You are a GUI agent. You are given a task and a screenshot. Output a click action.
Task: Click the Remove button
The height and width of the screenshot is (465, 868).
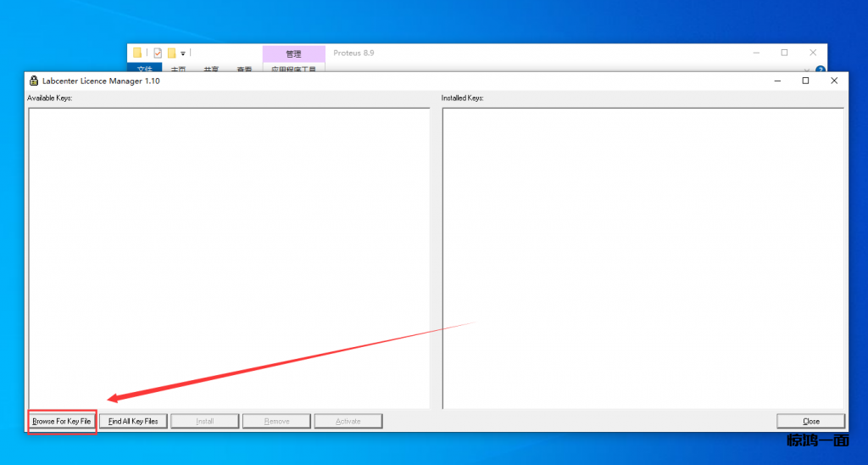(x=275, y=421)
